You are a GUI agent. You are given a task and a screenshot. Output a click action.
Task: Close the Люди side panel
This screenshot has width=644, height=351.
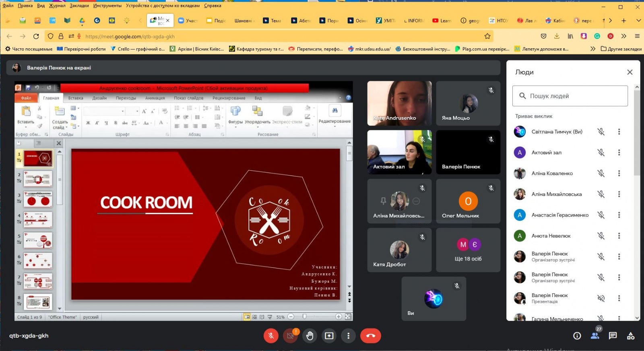pyautogui.click(x=630, y=72)
